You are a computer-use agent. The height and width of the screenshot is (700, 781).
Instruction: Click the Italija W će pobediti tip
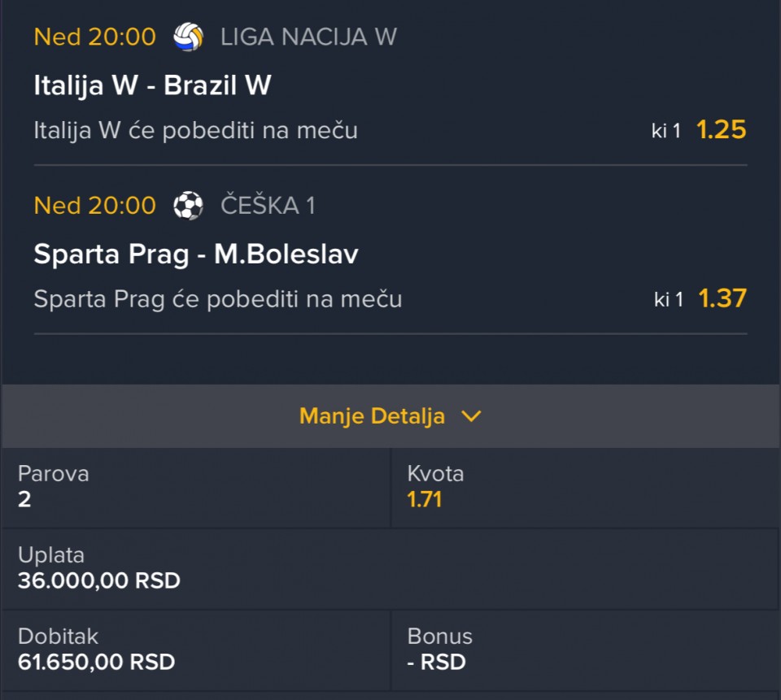(x=196, y=130)
